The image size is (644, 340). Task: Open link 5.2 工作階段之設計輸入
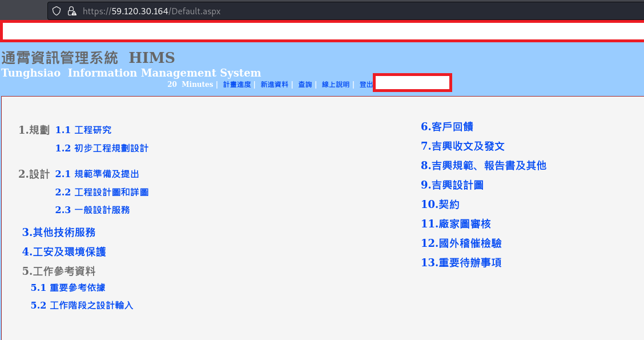point(82,305)
